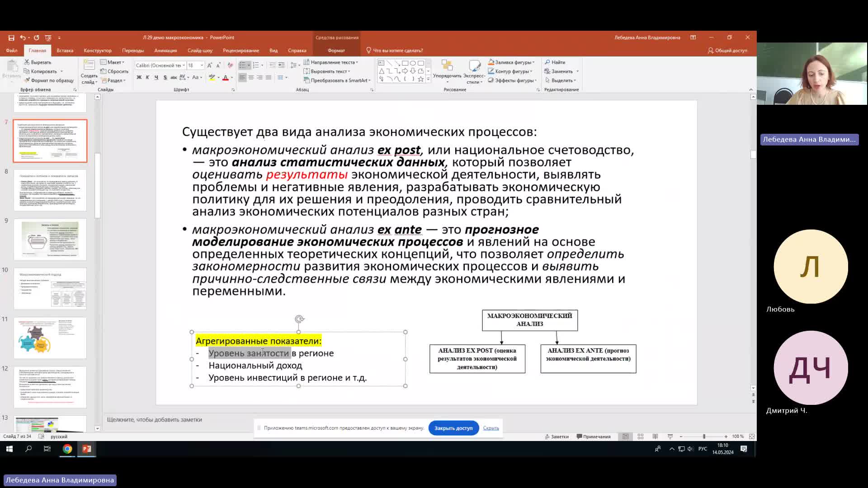868x488 pixels.
Task: Undo the last action
Action: [x=22, y=38]
